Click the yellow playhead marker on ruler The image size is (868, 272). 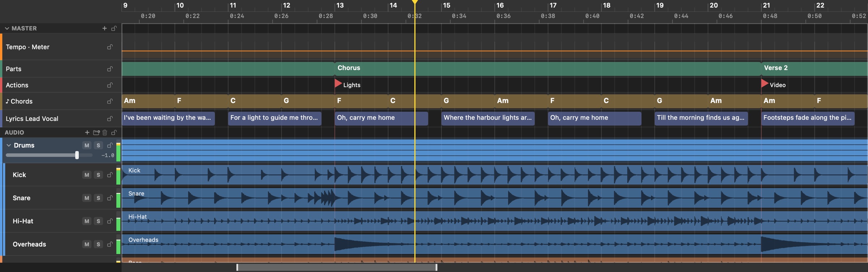pyautogui.click(x=415, y=2)
